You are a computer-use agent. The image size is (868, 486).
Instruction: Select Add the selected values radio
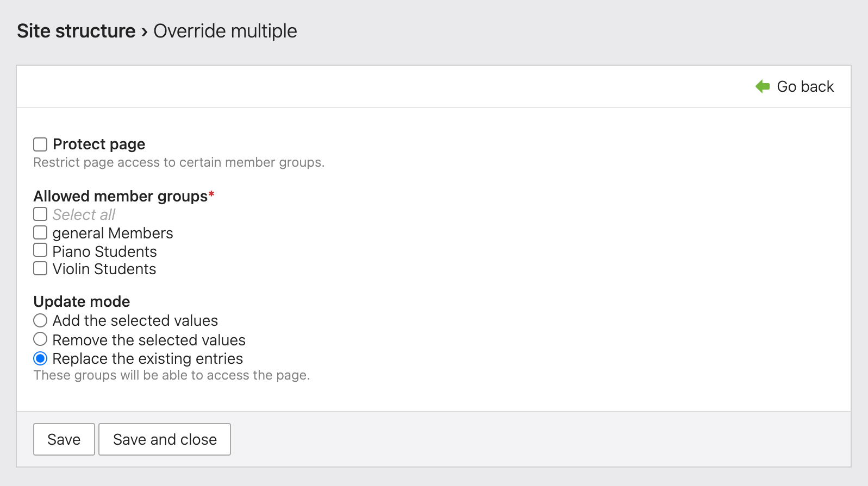coord(40,320)
